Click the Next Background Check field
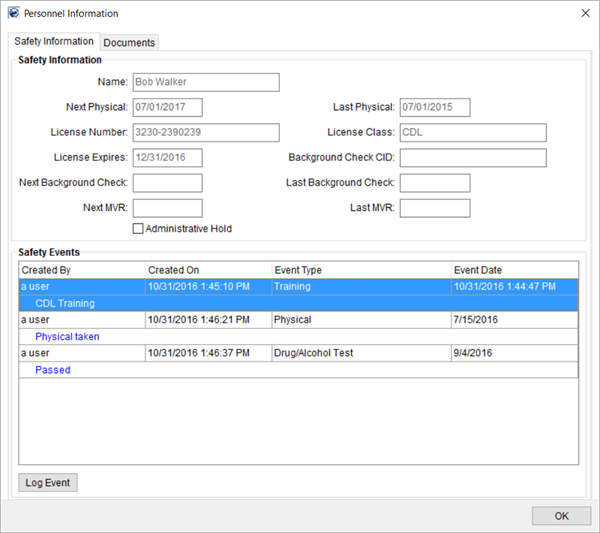This screenshot has width=600, height=533. click(x=167, y=183)
